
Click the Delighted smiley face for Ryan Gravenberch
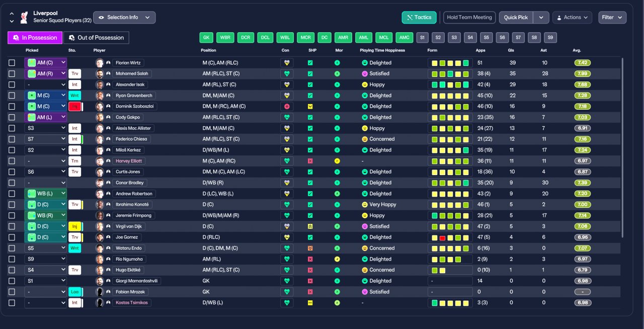point(364,96)
